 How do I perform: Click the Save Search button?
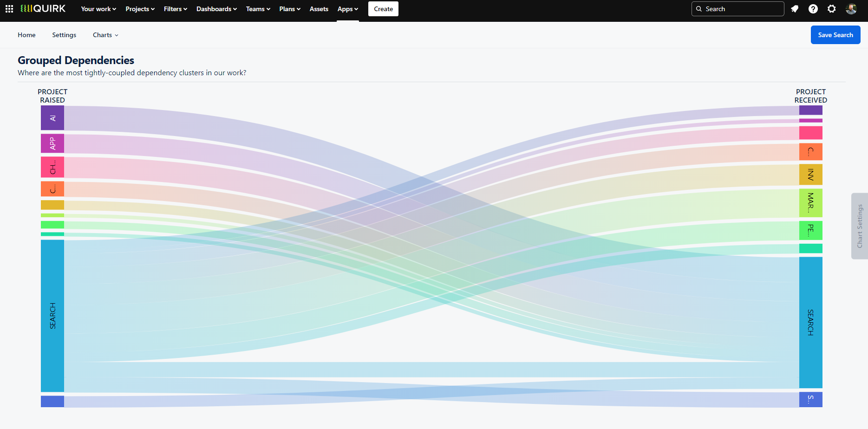(x=835, y=35)
